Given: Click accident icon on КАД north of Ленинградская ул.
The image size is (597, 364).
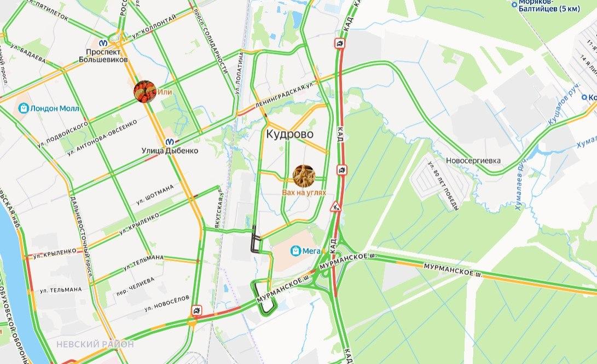Looking at the screenshot, I should coord(340,44).
